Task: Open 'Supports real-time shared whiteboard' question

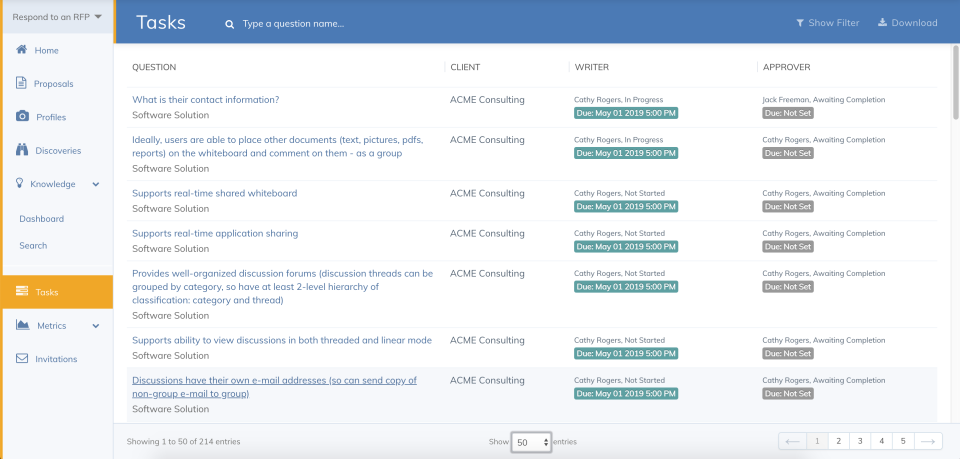Action: [215, 193]
